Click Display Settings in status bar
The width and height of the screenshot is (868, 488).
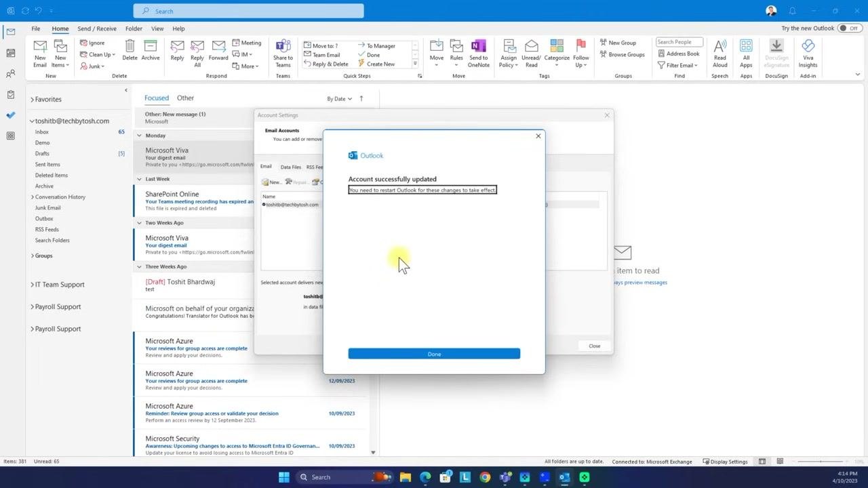click(x=725, y=462)
